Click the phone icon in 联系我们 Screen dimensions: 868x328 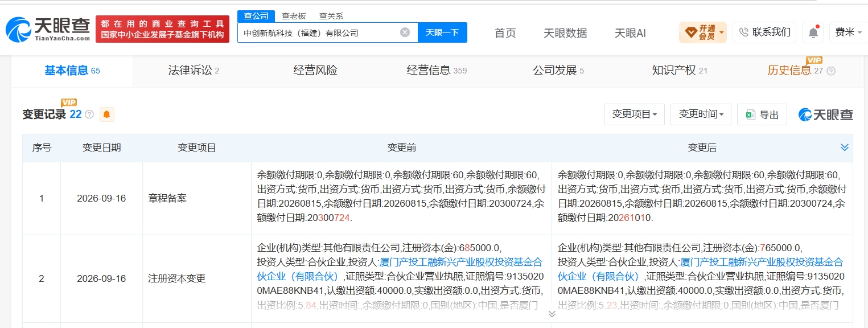tap(743, 32)
